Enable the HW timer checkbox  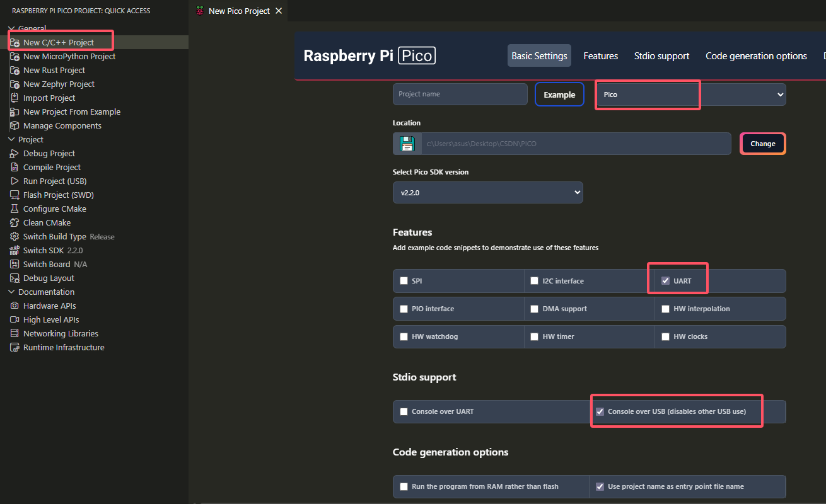535,336
